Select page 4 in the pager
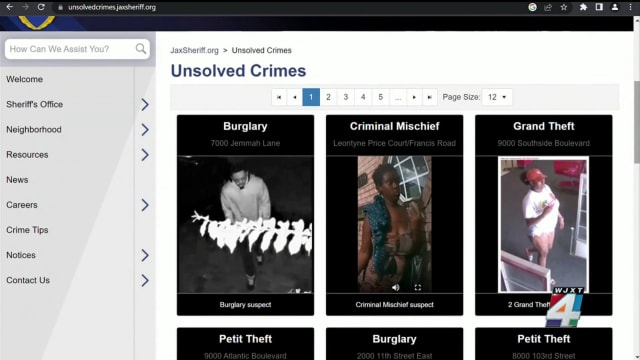 click(363, 97)
